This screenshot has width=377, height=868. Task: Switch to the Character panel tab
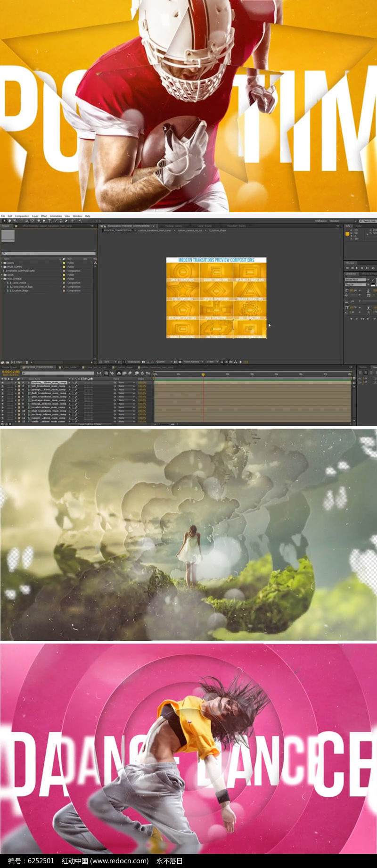click(x=351, y=273)
